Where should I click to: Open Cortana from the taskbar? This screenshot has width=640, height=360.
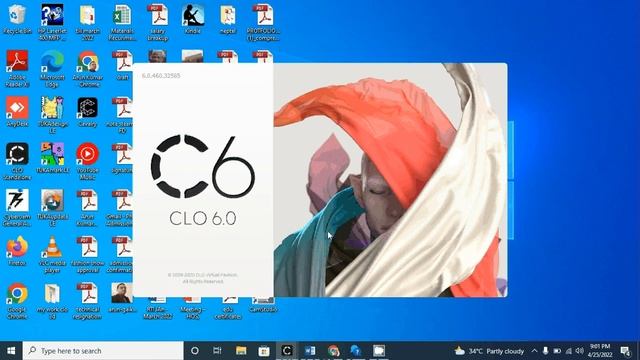[195, 351]
